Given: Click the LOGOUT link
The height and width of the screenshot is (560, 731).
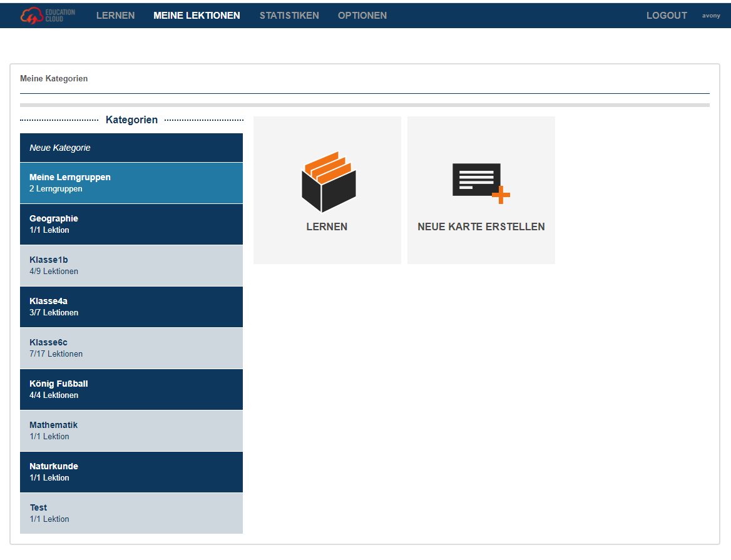Looking at the screenshot, I should [x=667, y=16].
